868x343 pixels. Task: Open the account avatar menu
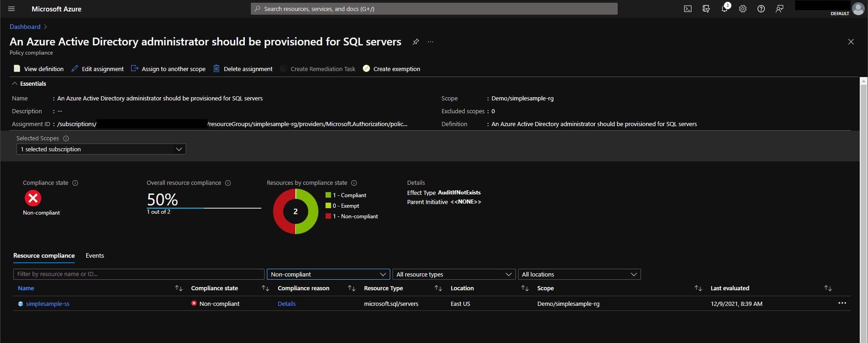858,9
